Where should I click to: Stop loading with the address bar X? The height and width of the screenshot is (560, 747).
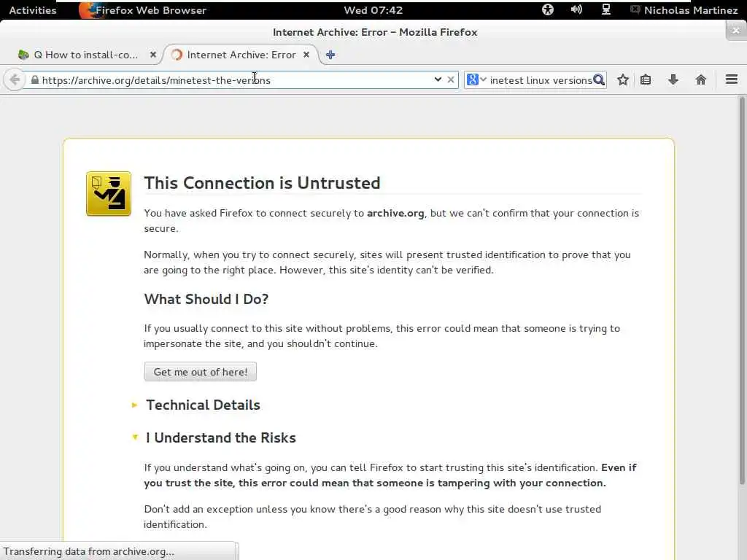click(451, 79)
